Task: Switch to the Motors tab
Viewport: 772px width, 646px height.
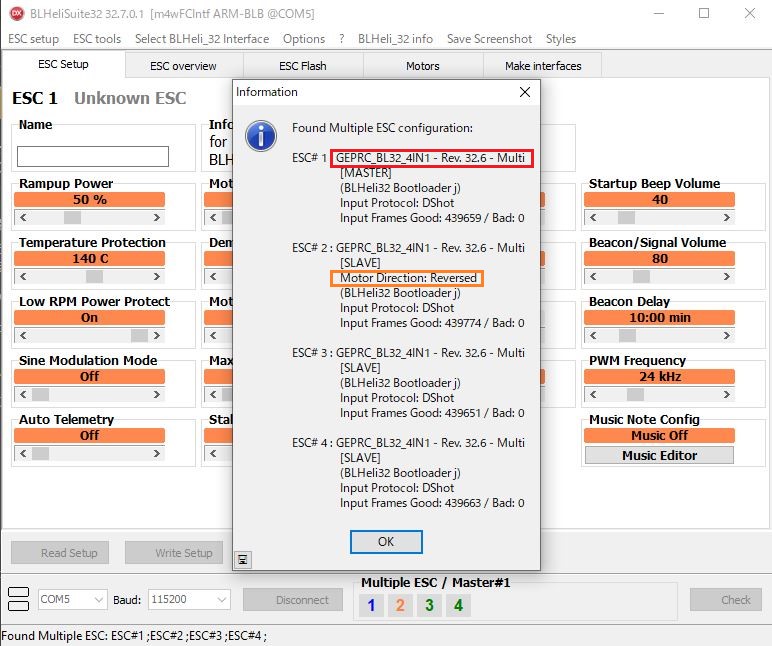Action: pyautogui.click(x=423, y=66)
